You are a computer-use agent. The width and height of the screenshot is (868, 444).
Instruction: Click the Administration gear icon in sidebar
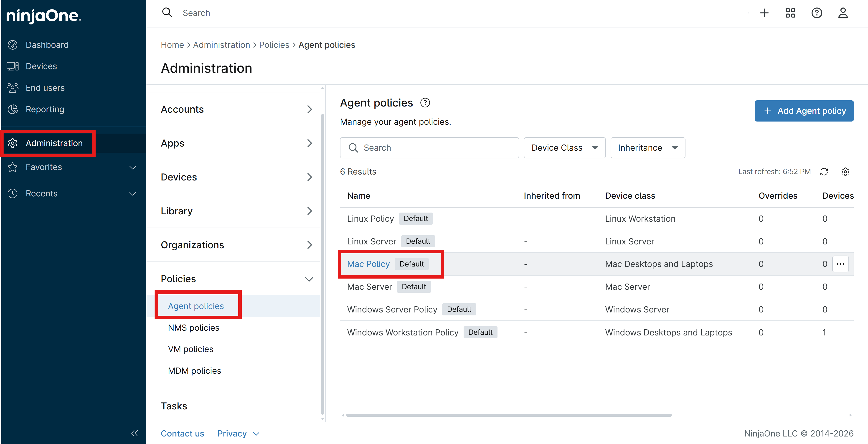(13, 143)
